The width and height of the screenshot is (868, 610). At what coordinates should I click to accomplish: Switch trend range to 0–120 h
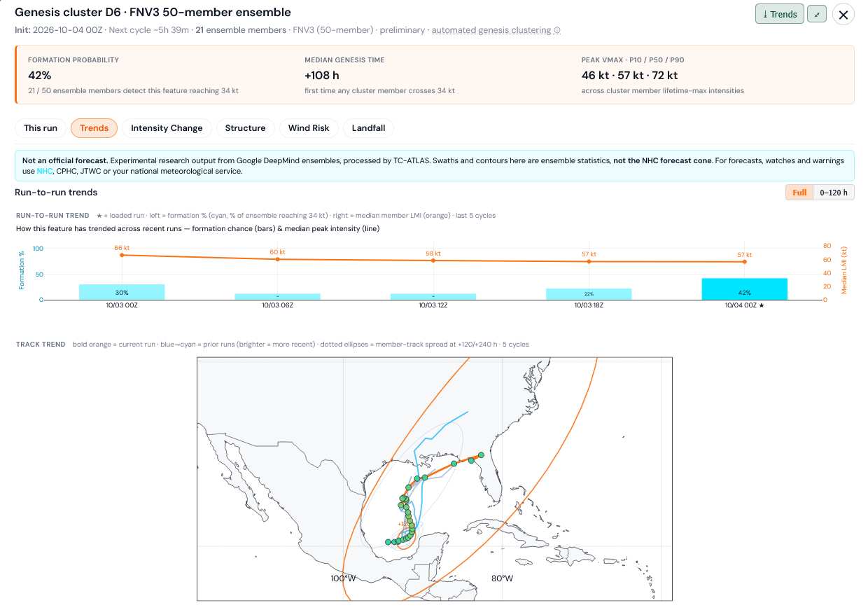[834, 193]
